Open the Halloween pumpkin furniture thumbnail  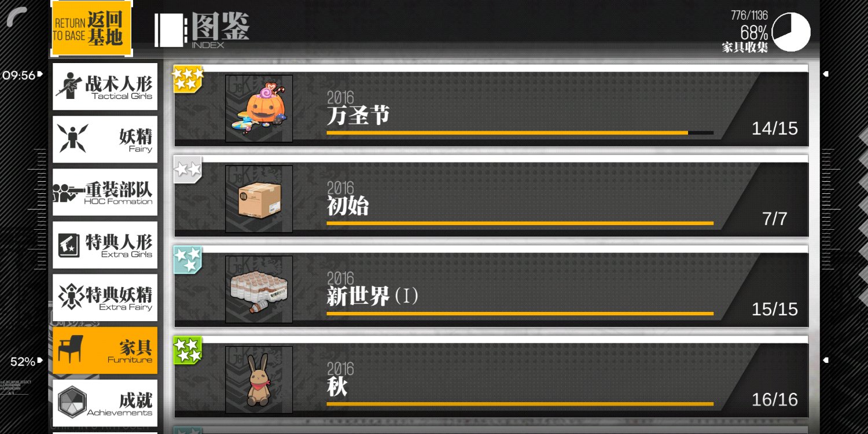[x=259, y=108]
